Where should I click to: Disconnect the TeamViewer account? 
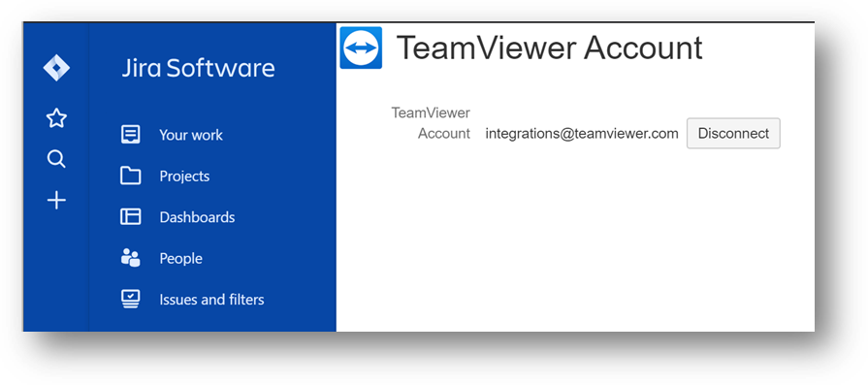[x=733, y=133]
